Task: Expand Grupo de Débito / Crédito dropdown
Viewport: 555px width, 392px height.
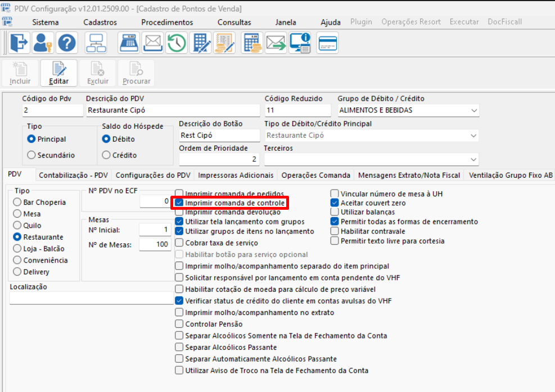Action: (474, 110)
